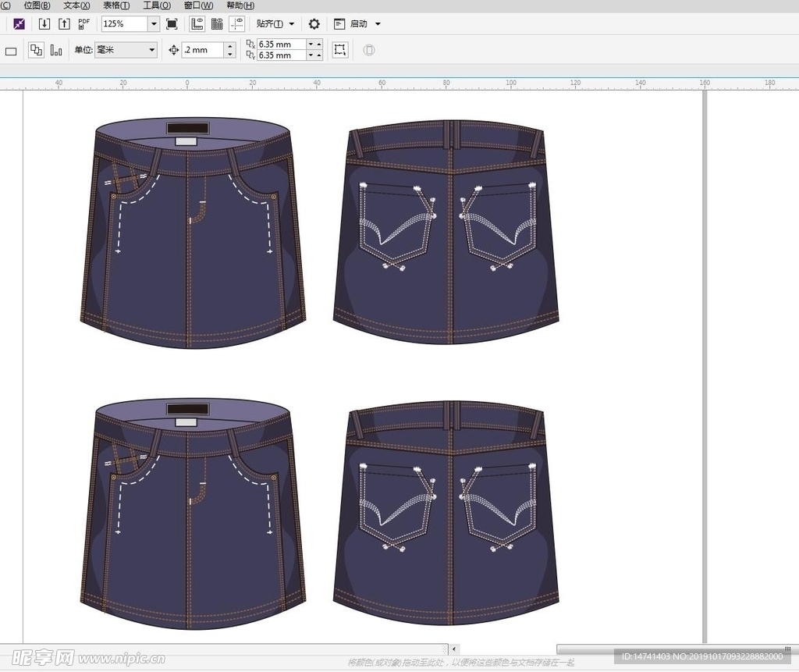Open the 贴齐(T) snap dropdown
The height and width of the screenshot is (672, 799).
(275, 24)
